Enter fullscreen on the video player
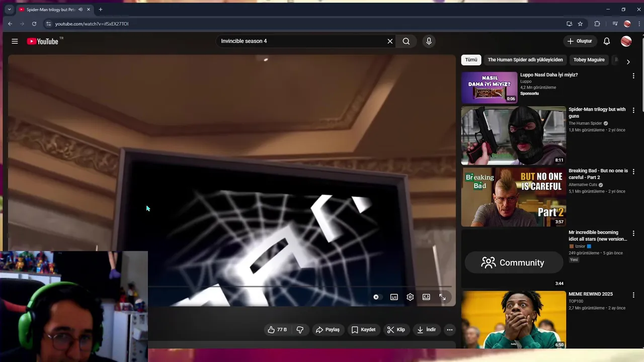This screenshot has height=362, width=644. point(442,297)
